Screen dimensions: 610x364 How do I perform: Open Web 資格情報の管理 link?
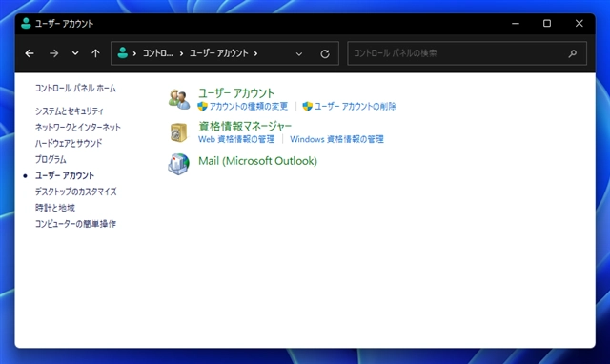click(x=236, y=139)
